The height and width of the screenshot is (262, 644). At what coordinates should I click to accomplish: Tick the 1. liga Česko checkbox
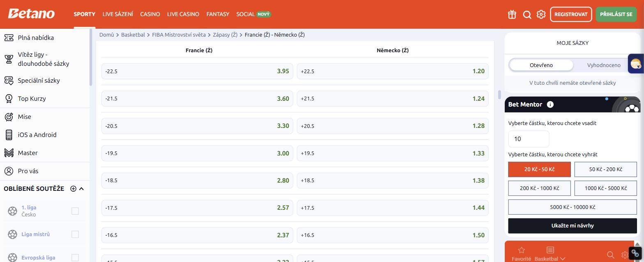pos(75,211)
